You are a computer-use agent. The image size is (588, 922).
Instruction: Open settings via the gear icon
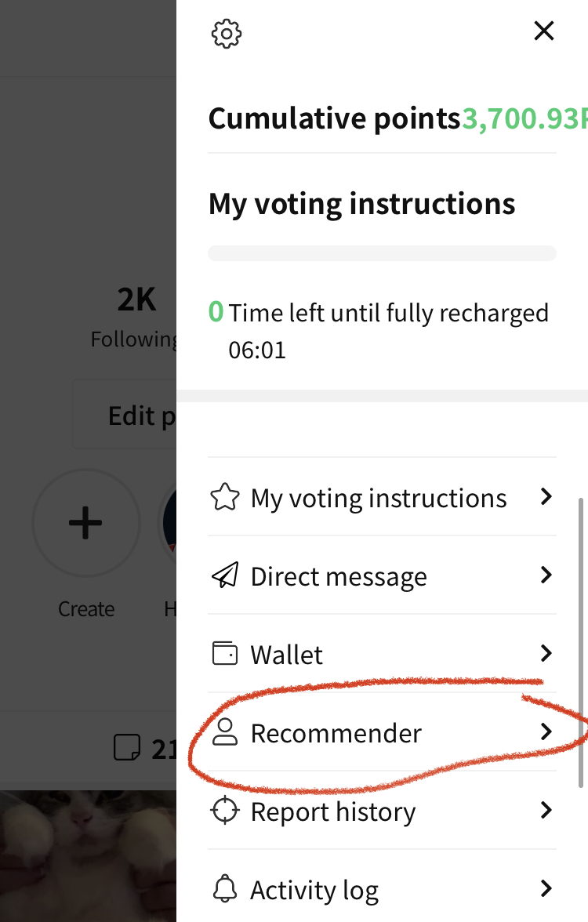(227, 33)
